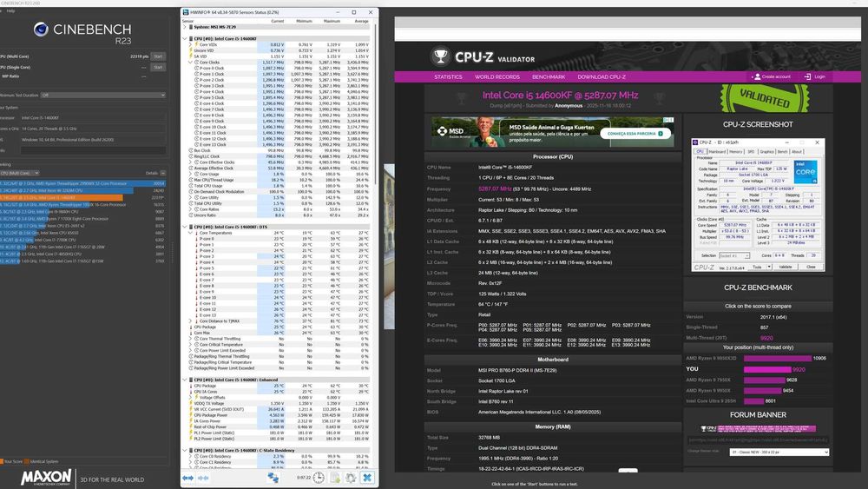Viewport: 868px width, 489px height.
Task: Click HWiNFO clock reset-timer icon
Action: pos(319,478)
